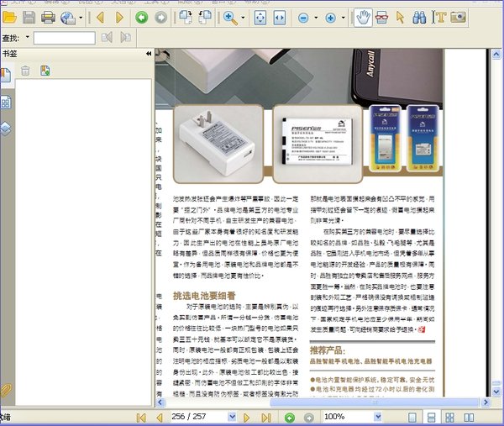Open the dropdown beside the zoom in button

344,18
